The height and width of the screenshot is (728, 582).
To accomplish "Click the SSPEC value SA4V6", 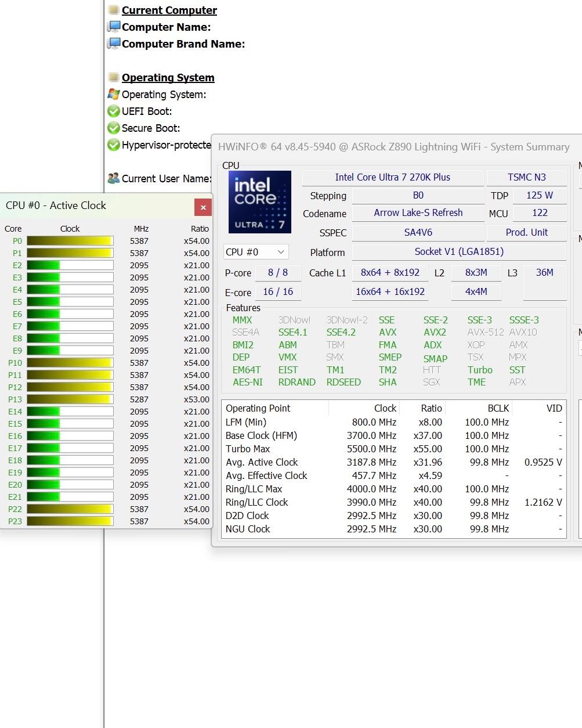I will (x=418, y=232).
